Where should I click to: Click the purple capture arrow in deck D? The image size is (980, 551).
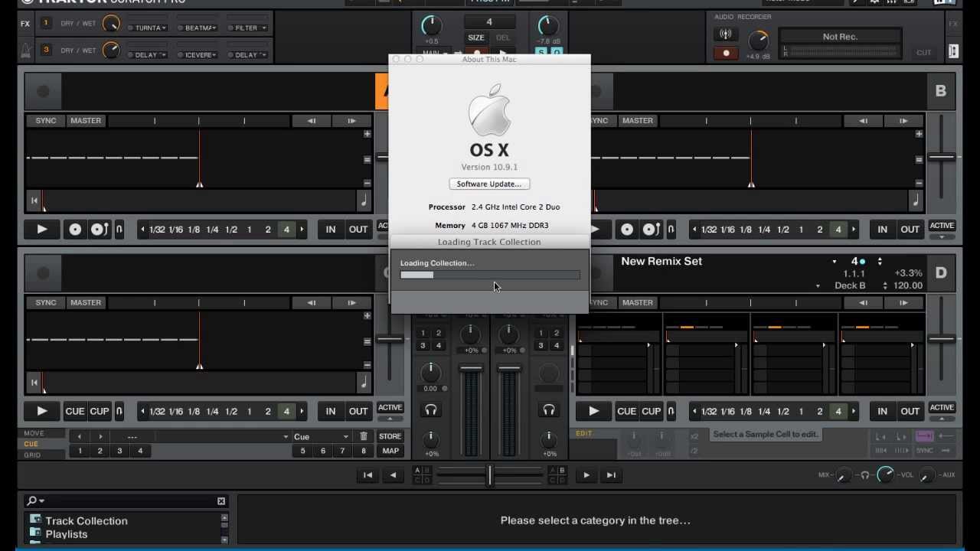(x=925, y=436)
